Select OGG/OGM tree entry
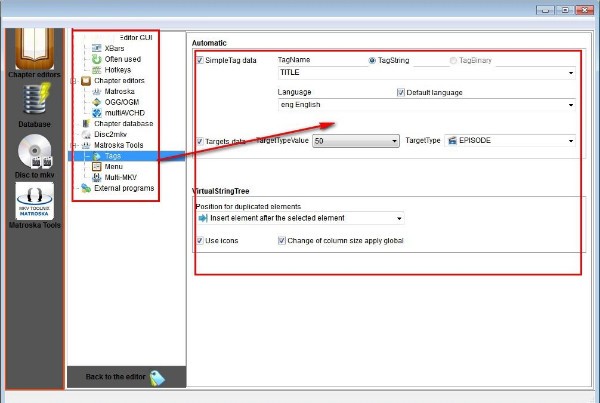This screenshot has width=600, height=403. (122, 102)
